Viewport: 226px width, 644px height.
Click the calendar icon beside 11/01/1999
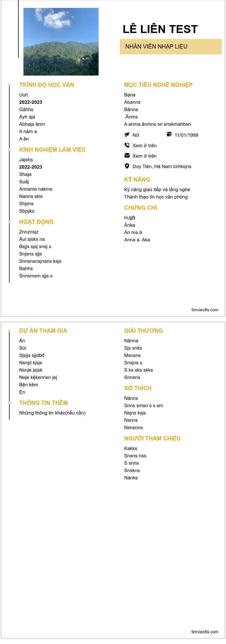[x=169, y=134]
